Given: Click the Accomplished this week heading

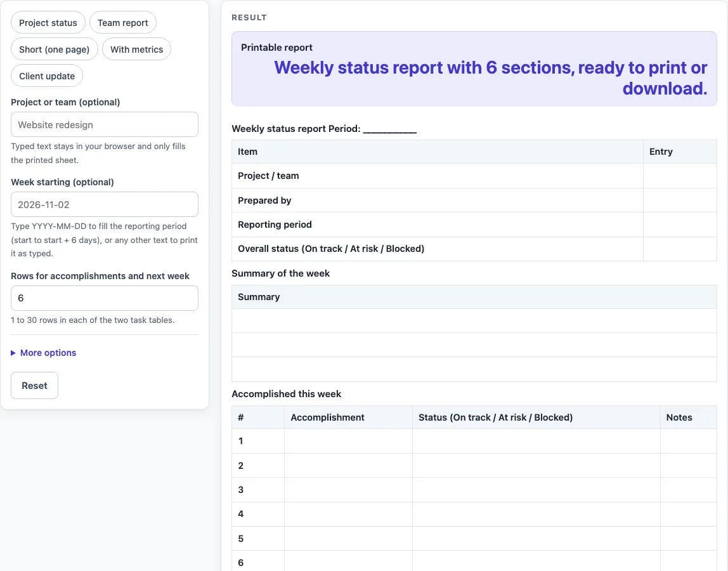Looking at the screenshot, I should [287, 394].
